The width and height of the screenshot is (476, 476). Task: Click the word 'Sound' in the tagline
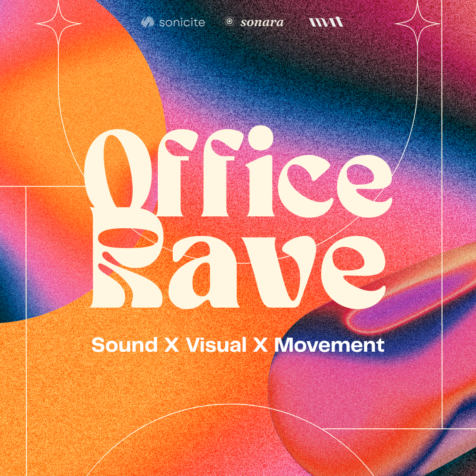point(124,345)
